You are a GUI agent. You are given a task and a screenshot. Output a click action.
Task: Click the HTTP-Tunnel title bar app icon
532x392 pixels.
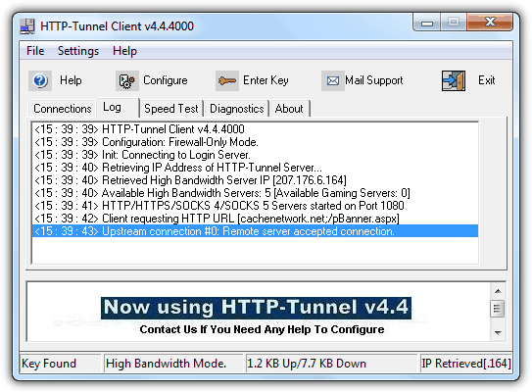(x=27, y=26)
